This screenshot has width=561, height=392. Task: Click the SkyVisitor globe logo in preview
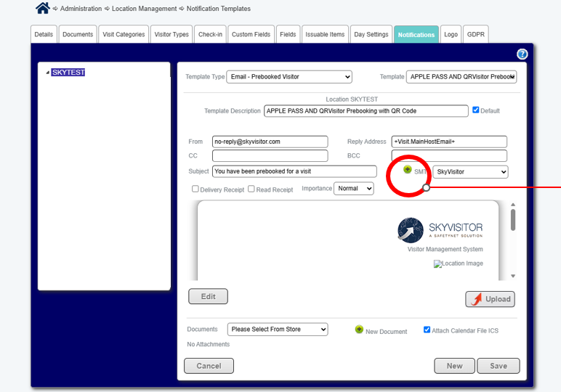tap(411, 230)
